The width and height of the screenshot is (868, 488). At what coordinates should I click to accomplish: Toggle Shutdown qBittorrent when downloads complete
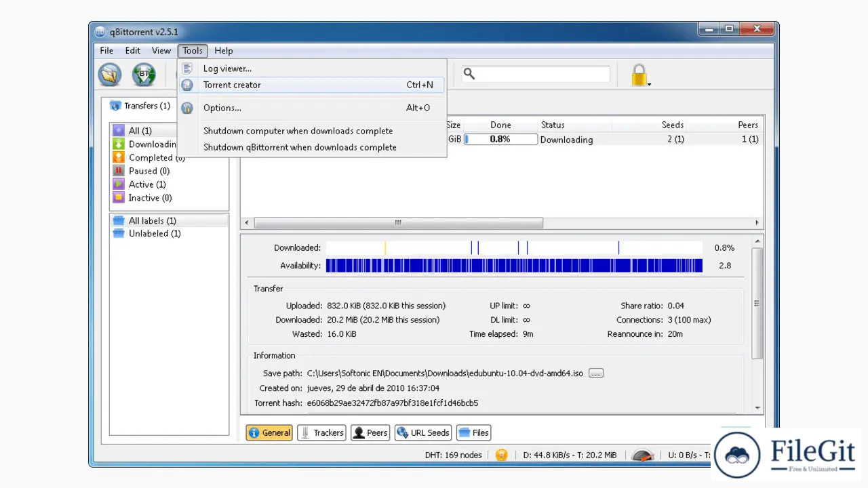(x=312, y=147)
